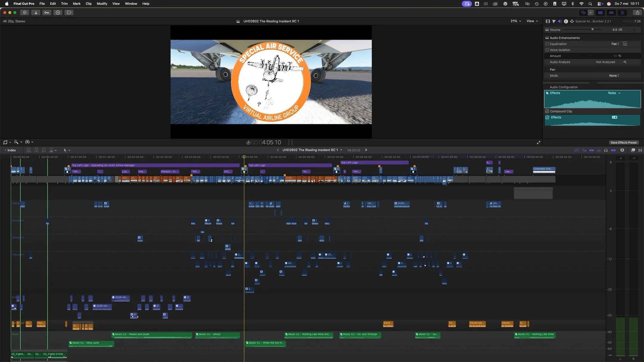
Task: Show the Info Inspector icon
Action: point(566,21)
